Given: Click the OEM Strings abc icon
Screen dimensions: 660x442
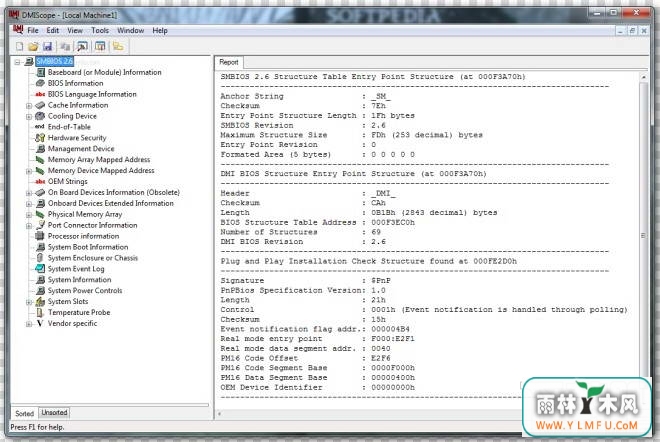Looking at the screenshot, I should tap(40, 181).
